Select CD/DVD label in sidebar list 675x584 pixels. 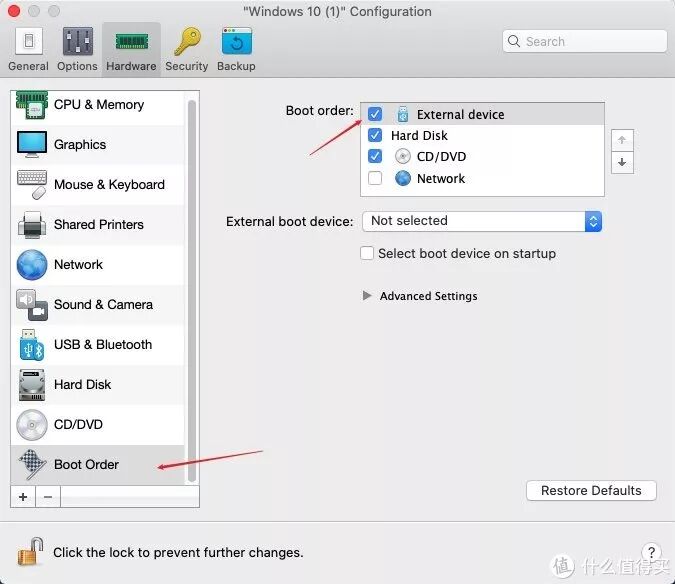click(x=78, y=425)
